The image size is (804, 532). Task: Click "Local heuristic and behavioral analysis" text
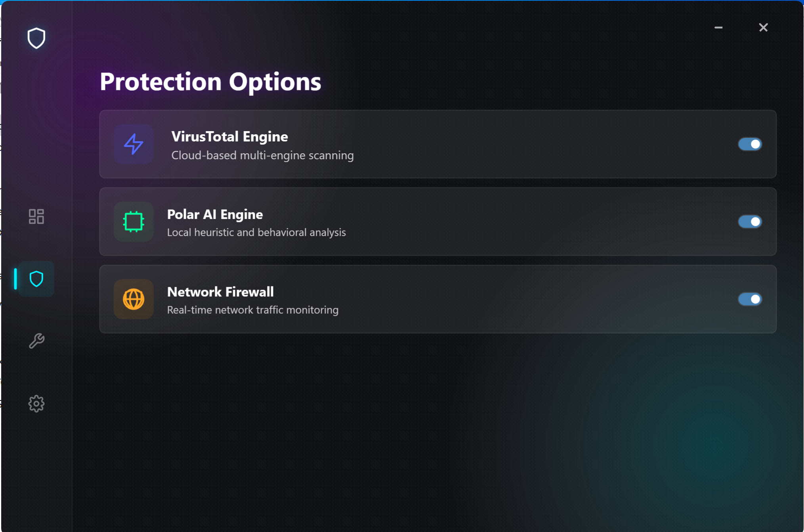coord(256,233)
